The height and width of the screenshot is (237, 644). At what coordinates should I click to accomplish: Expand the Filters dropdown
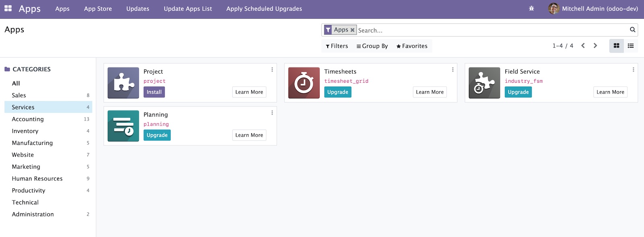tap(337, 46)
